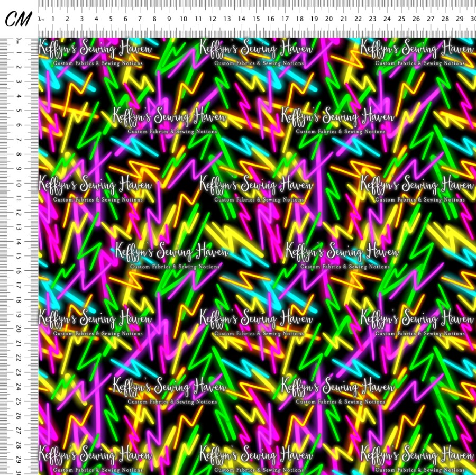Select the 25 mark on the top ruler
The image size is (476, 475).
point(401,19)
